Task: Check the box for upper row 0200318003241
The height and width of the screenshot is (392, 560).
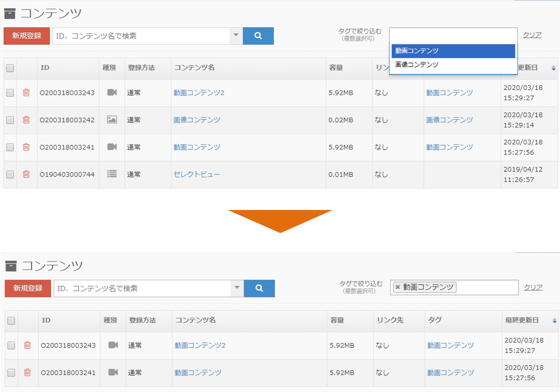Action: [x=10, y=147]
